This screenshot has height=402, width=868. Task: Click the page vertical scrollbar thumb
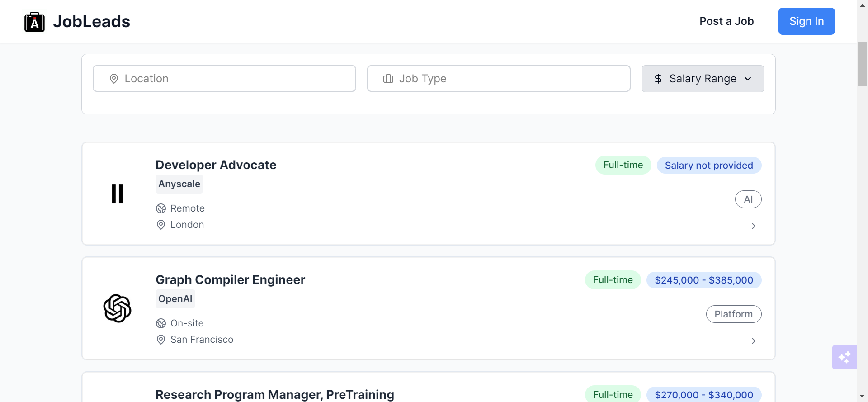click(x=862, y=64)
